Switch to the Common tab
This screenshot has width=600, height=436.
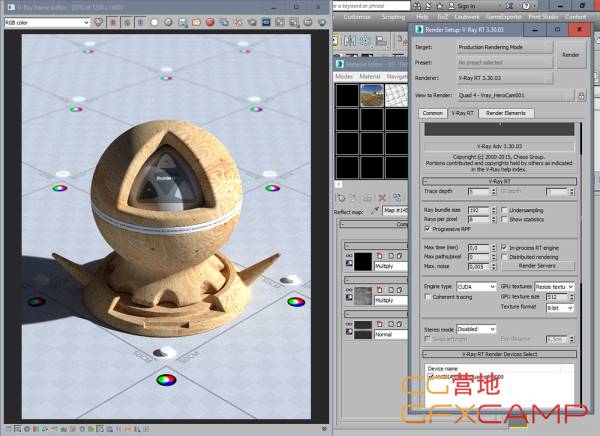coord(433,113)
